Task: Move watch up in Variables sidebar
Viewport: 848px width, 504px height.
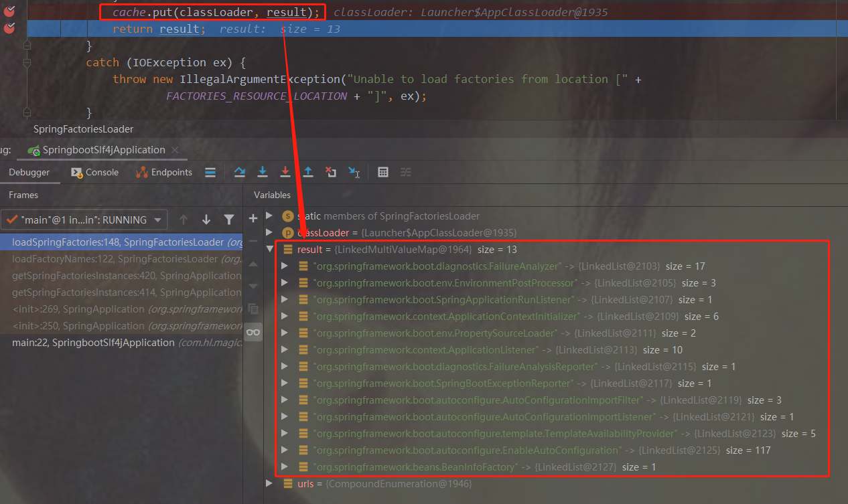Action: [x=253, y=264]
